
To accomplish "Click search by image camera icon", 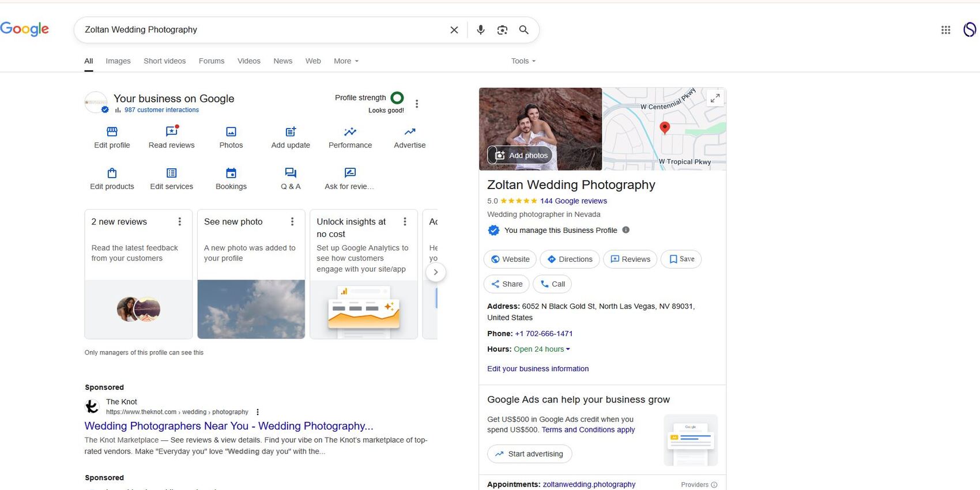I will (x=502, y=30).
